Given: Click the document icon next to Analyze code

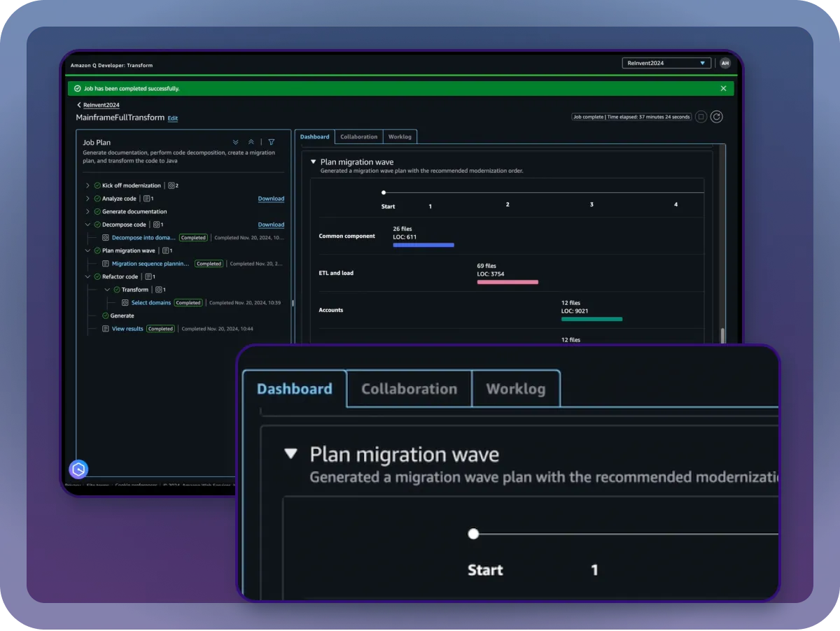Looking at the screenshot, I should (146, 198).
